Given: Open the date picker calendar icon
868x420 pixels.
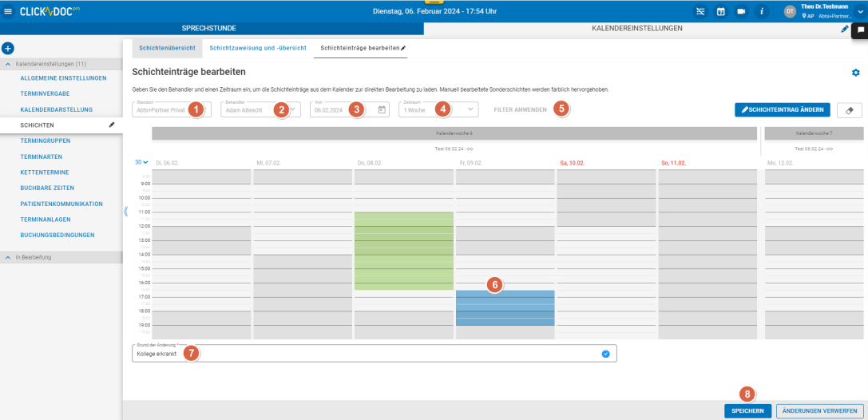Looking at the screenshot, I should (x=382, y=109).
